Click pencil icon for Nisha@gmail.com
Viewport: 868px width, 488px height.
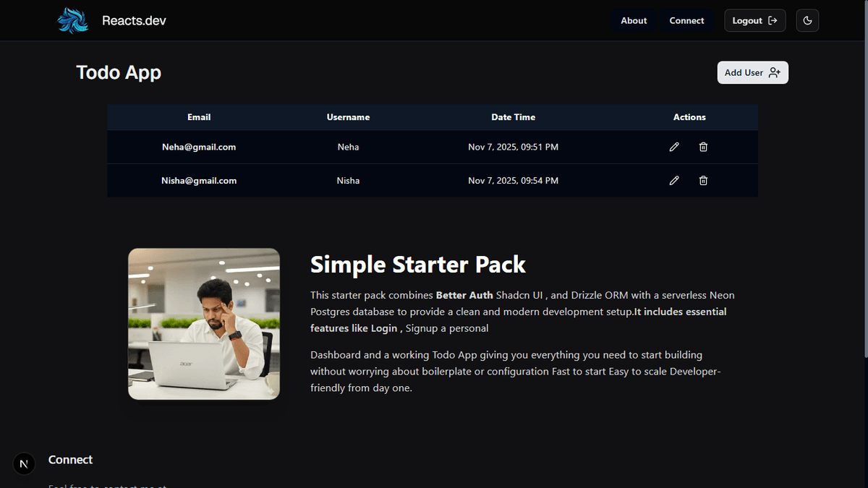[x=674, y=181]
